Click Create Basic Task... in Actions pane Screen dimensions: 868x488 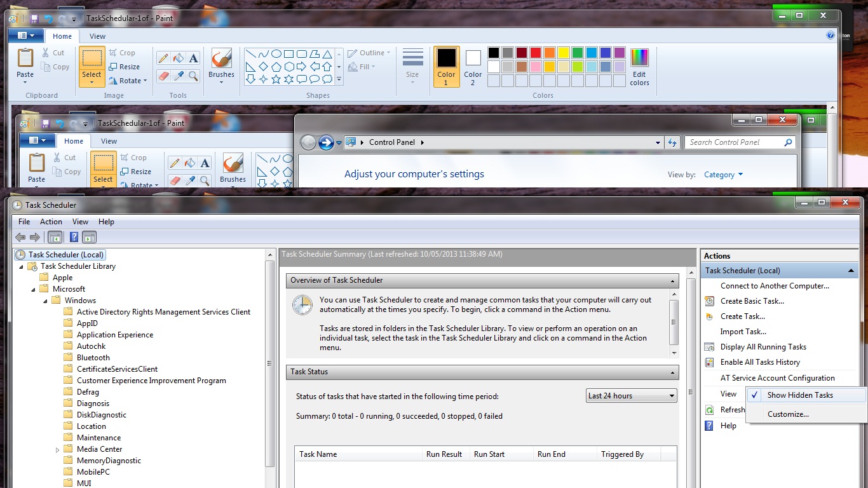pyautogui.click(x=752, y=301)
